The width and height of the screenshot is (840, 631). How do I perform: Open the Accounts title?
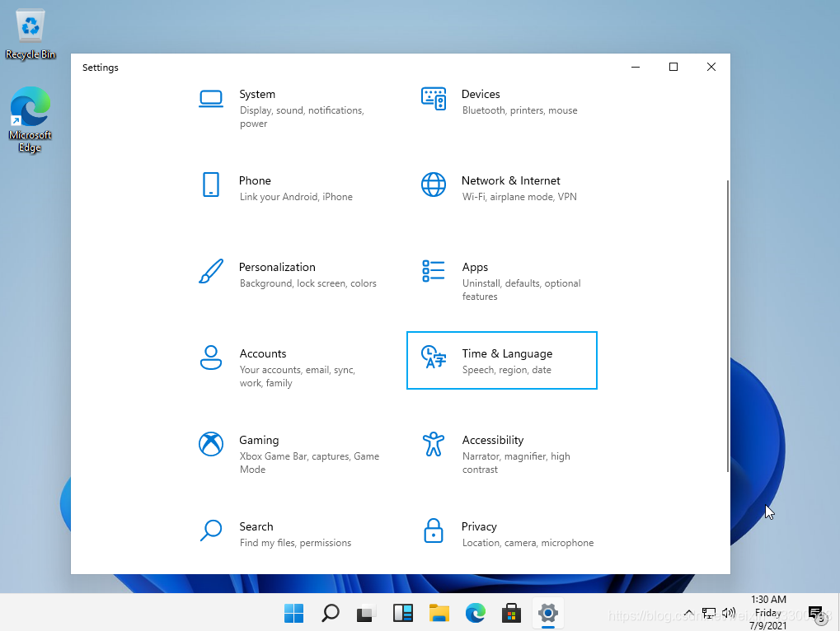(x=263, y=353)
